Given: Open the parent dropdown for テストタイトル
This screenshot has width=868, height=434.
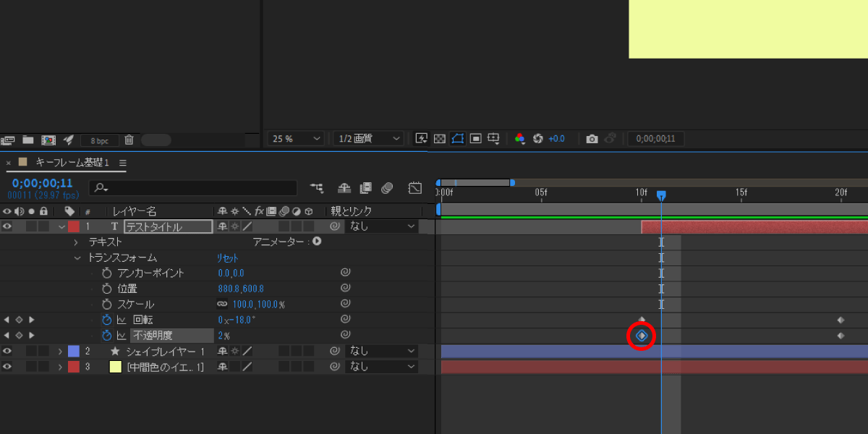Looking at the screenshot, I should tap(382, 226).
